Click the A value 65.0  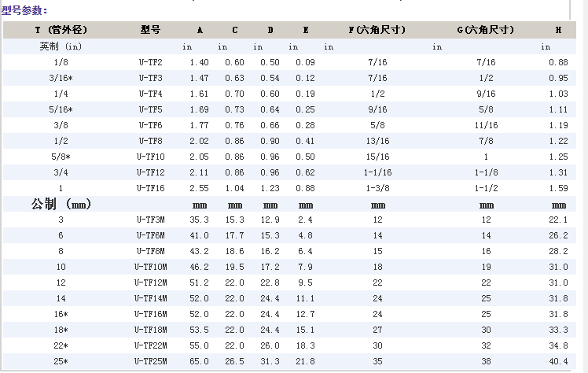tap(199, 362)
